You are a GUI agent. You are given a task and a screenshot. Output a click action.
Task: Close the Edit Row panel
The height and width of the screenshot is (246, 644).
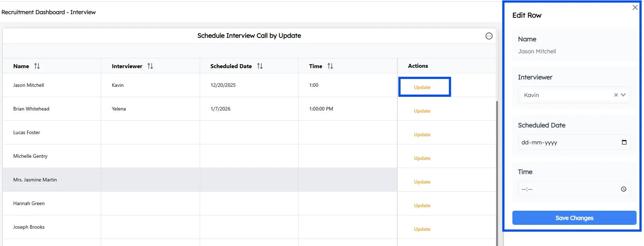pos(635,7)
